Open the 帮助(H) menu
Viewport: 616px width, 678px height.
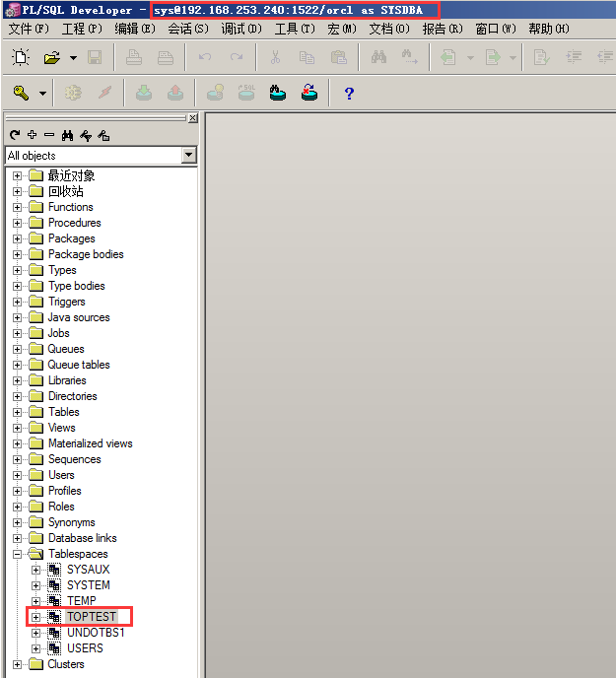(549, 29)
